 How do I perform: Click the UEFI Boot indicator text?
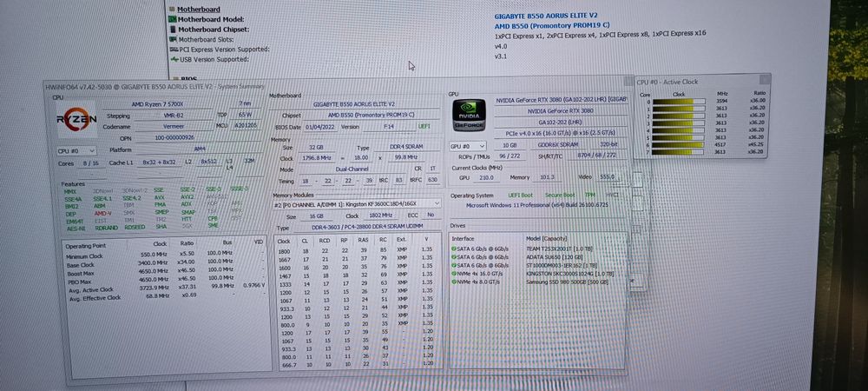pos(520,195)
